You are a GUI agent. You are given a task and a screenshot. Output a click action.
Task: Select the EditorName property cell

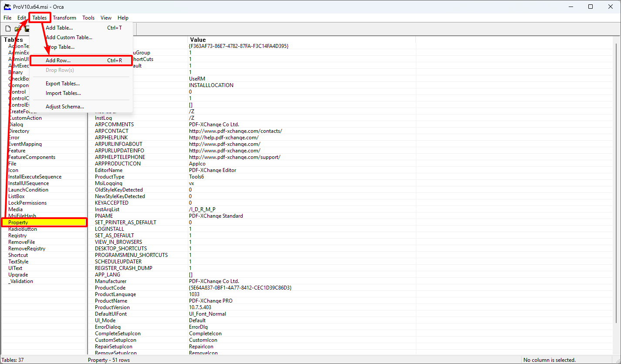coord(109,170)
